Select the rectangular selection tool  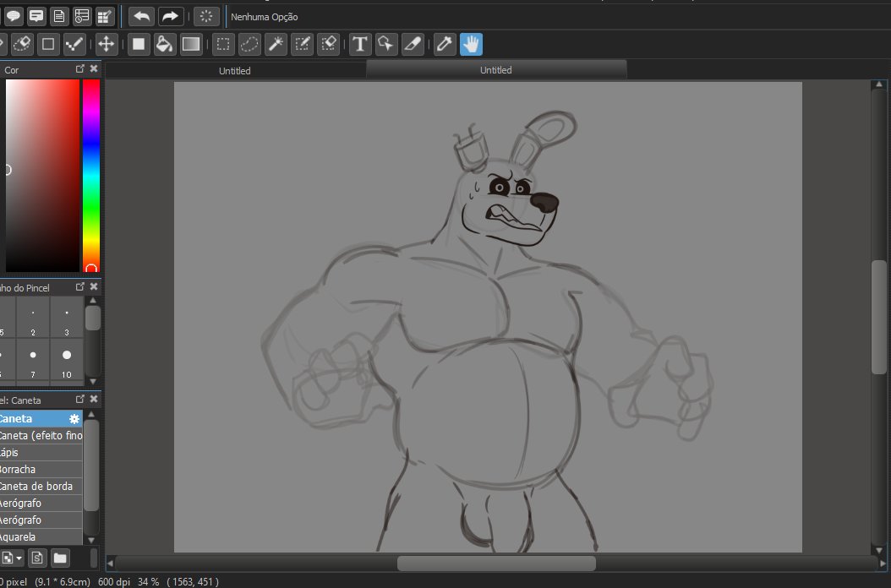tap(223, 44)
